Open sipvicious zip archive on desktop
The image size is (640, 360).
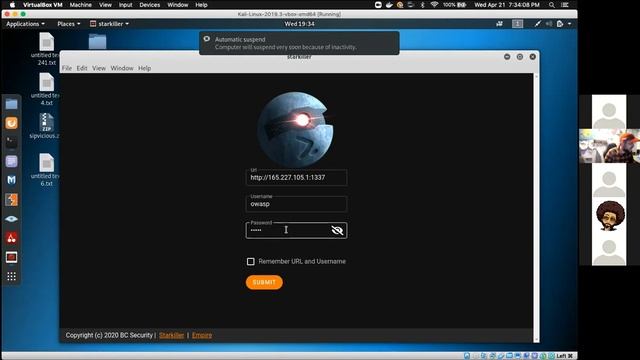click(x=45, y=126)
